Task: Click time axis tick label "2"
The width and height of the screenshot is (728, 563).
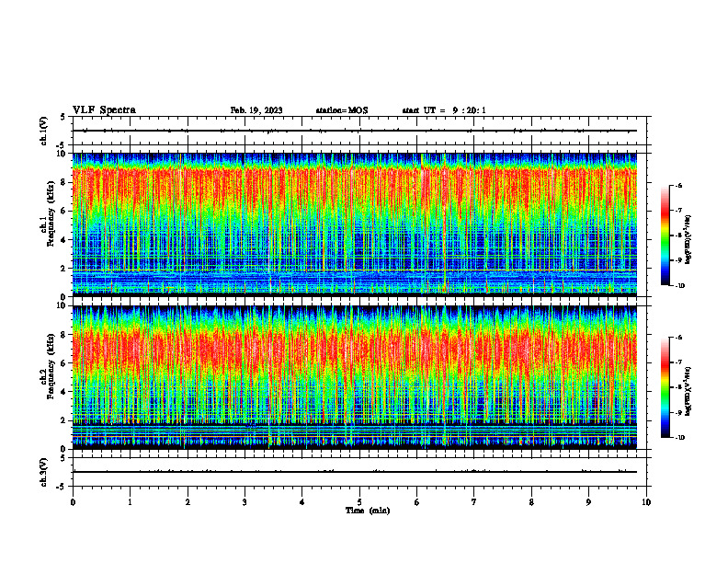Action: point(188,502)
